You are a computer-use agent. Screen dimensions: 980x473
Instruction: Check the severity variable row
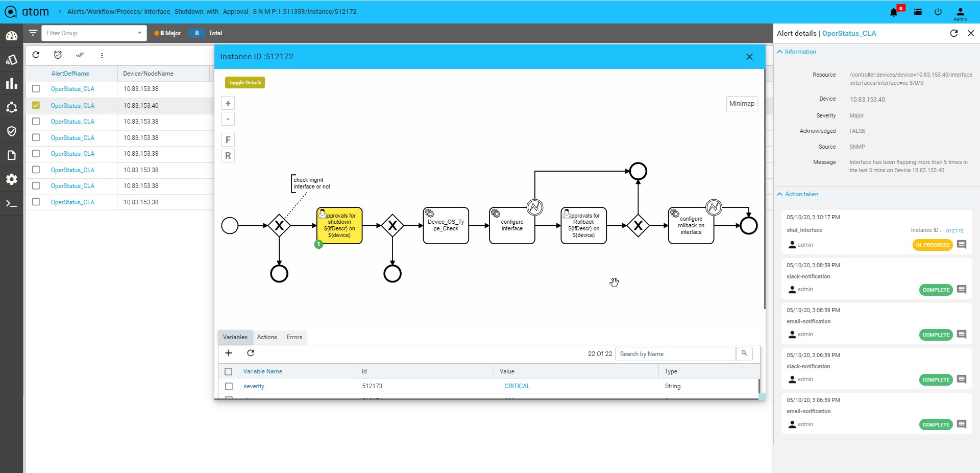tap(229, 386)
